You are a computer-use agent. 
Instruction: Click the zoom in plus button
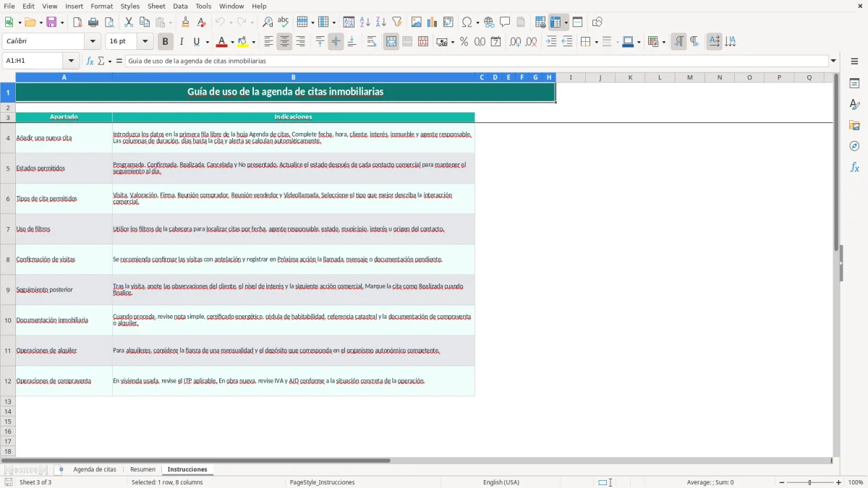839,482
